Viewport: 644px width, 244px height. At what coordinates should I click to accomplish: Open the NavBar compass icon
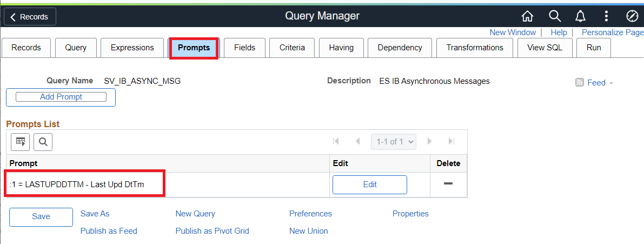coord(632,16)
